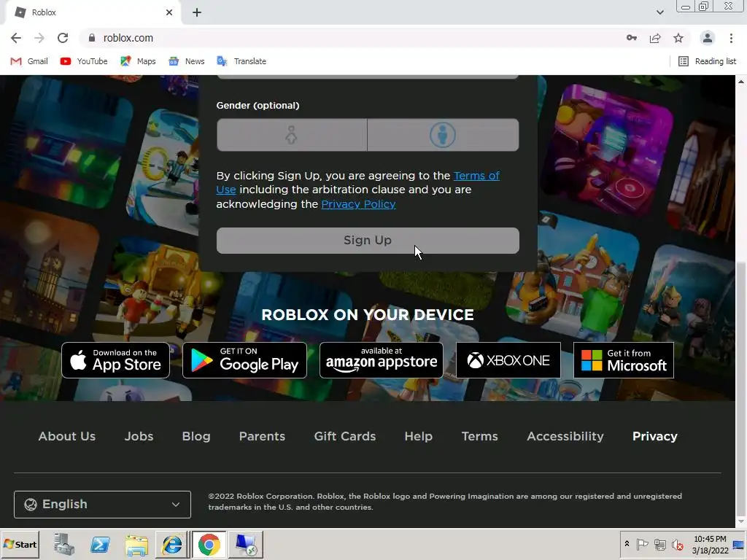
Task: Open the YouTube bookmark
Action: tap(84, 61)
